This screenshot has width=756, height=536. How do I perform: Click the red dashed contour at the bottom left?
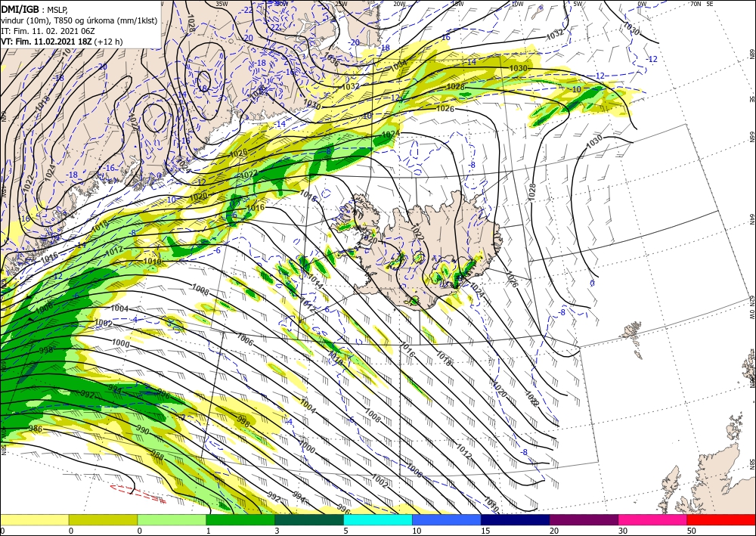[138, 494]
